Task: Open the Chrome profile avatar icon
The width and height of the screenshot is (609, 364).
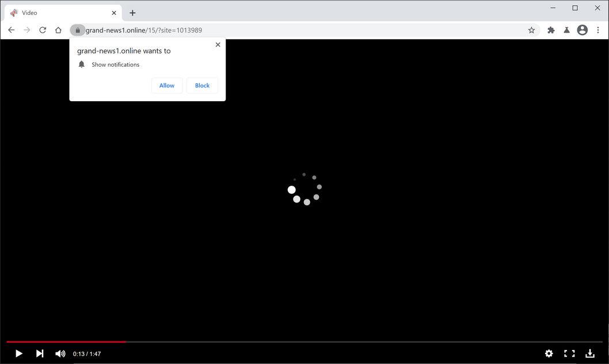Action: (x=581, y=30)
